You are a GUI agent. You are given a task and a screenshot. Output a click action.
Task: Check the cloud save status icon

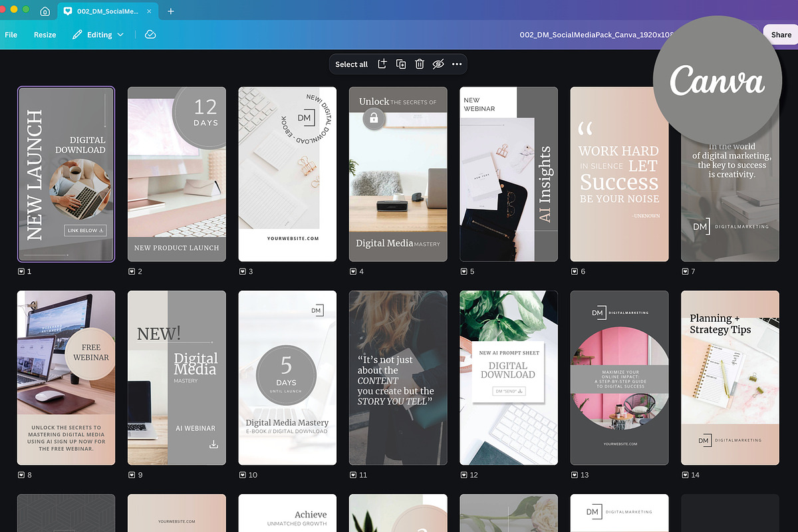pos(150,35)
